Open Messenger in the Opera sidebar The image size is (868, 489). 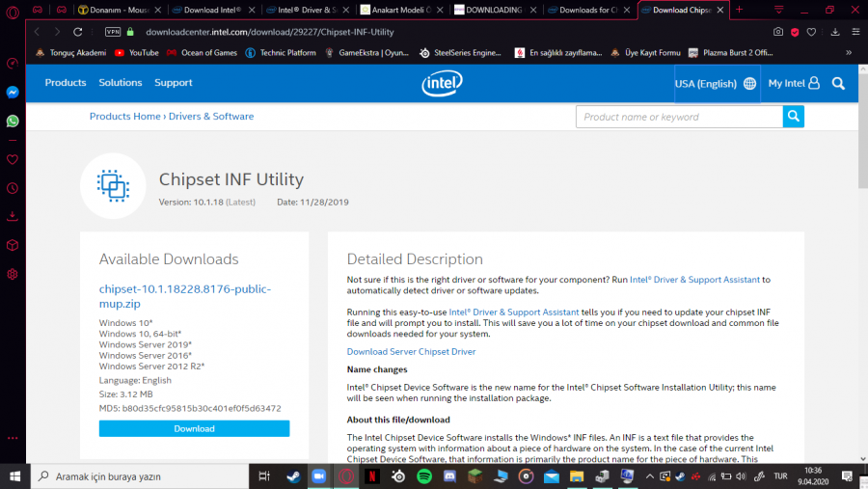(x=13, y=92)
